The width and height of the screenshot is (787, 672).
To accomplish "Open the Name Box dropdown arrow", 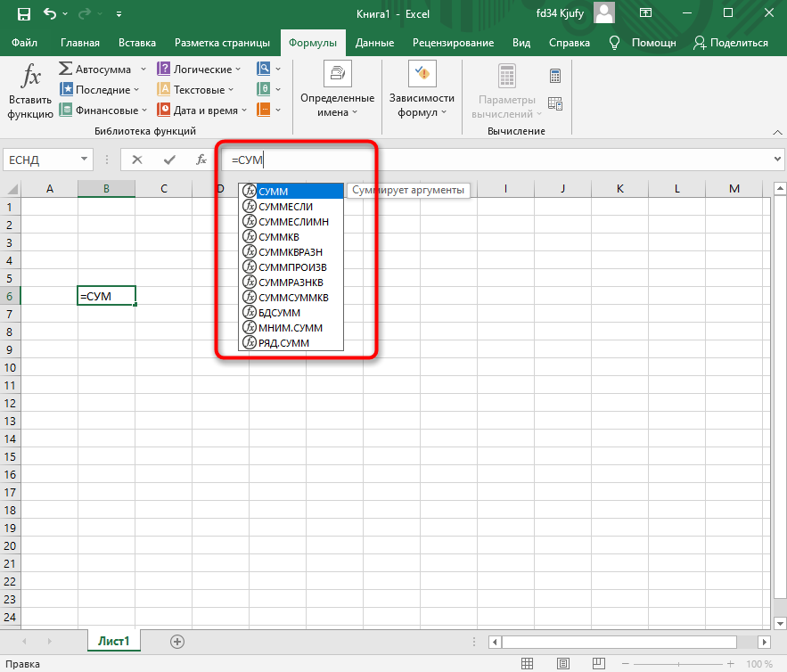I will pyautogui.click(x=85, y=160).
